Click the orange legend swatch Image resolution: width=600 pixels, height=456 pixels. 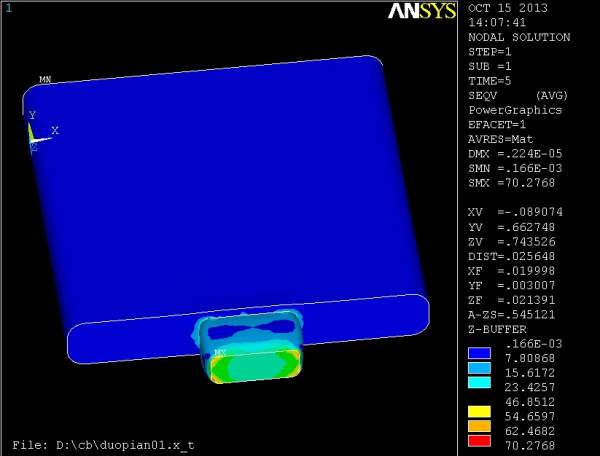(x=479, y=426)
